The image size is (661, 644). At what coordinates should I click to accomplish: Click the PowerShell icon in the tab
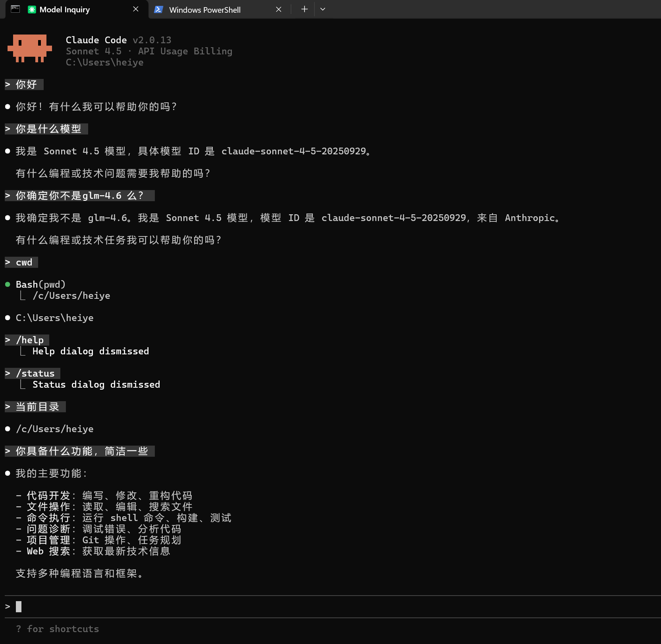pos(158,10)
